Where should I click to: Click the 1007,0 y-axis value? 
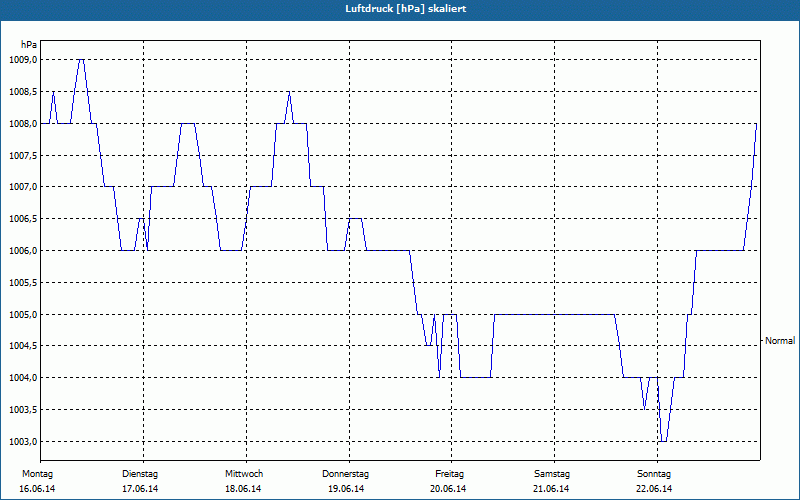point(23,187)
